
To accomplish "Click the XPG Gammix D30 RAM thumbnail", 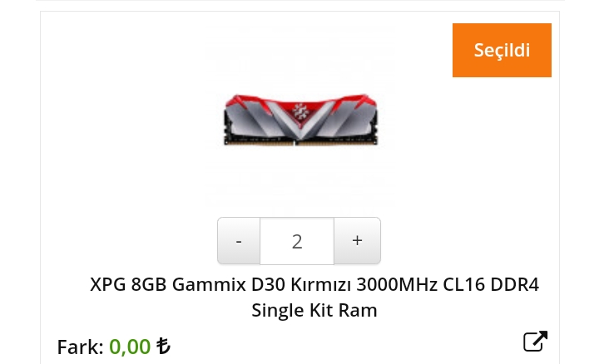I will 300,119.
